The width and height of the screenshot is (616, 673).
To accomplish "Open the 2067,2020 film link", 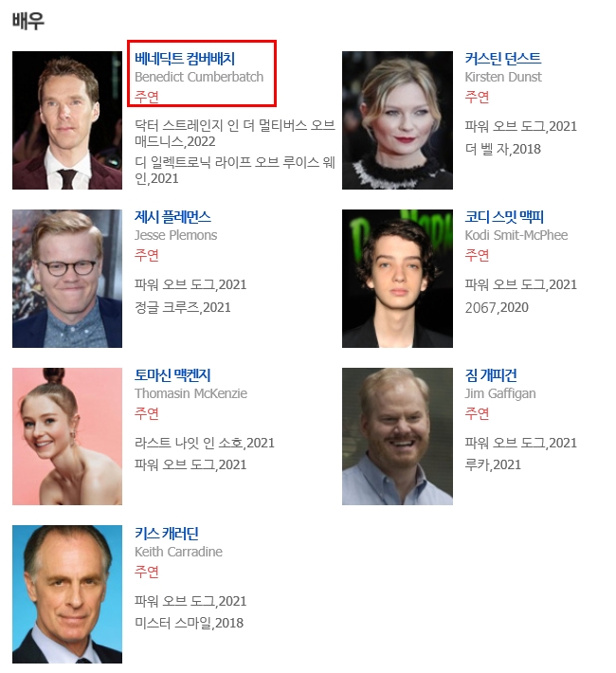I will point(497,307).
